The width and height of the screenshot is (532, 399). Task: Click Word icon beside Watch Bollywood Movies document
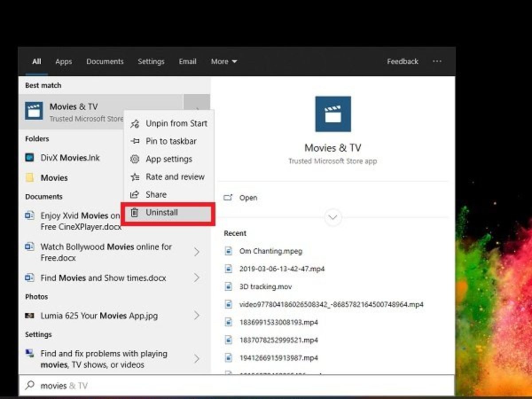pos(30,246)
